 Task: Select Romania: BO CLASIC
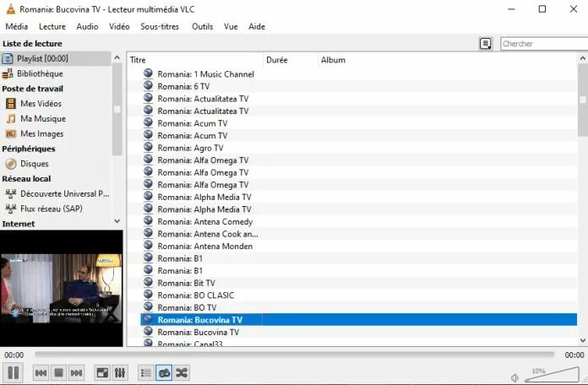click(x=195, y=296)
